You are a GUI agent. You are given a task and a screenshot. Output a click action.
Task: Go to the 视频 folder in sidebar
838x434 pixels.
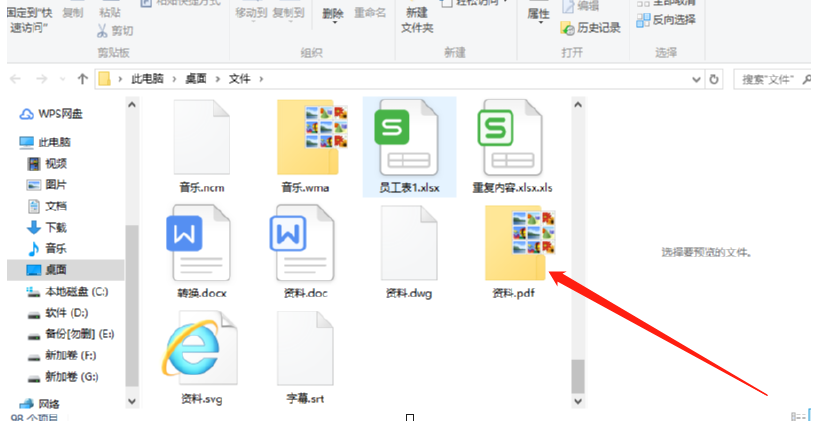47,163
